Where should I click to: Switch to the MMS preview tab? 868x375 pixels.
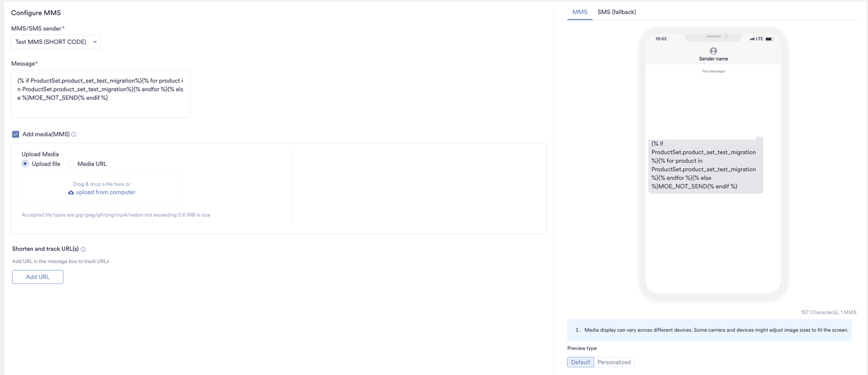coord(580,12)
